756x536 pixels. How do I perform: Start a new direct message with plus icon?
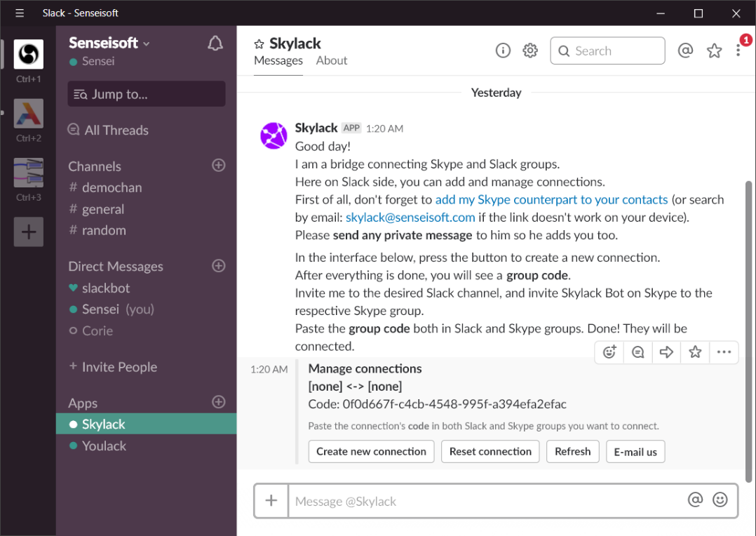[x=218, y=266]
